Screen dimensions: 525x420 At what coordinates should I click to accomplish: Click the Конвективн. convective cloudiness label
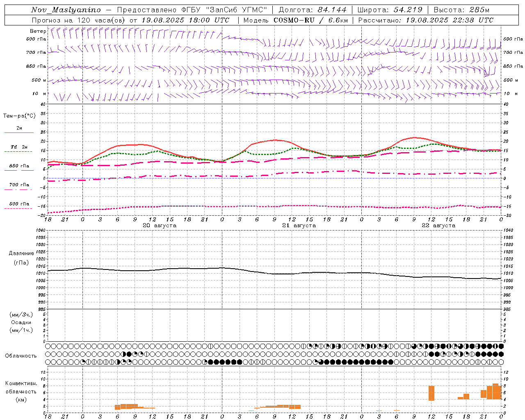[x=21, y=383]
